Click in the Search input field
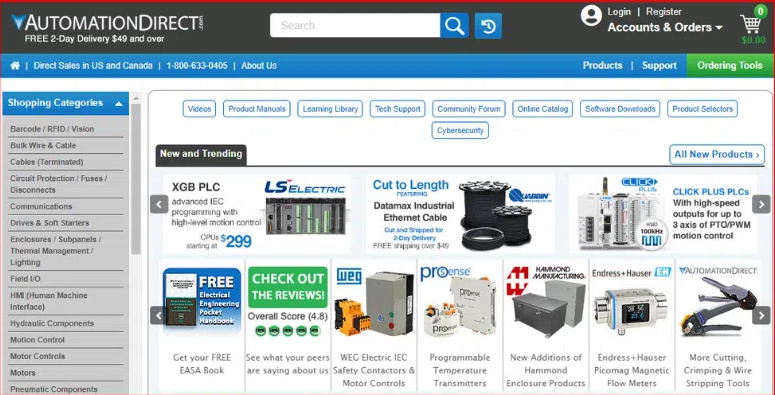The width and height of the screenshot is (775, 395). click(355, 25)
